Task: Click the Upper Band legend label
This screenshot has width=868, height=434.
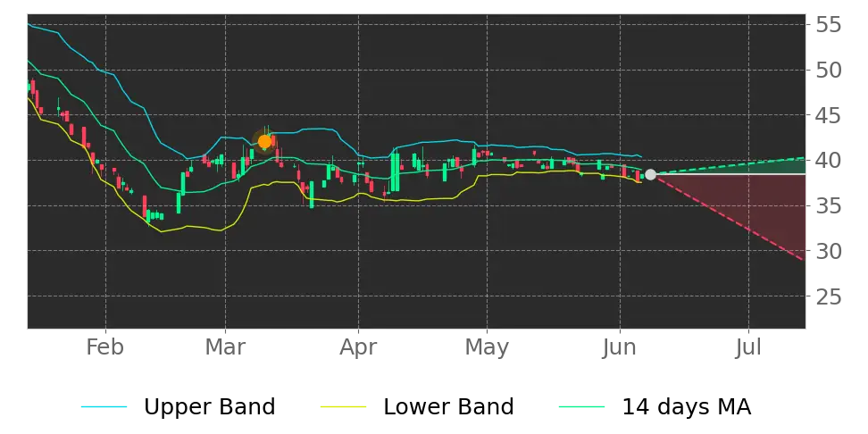Action: (209, 407)
